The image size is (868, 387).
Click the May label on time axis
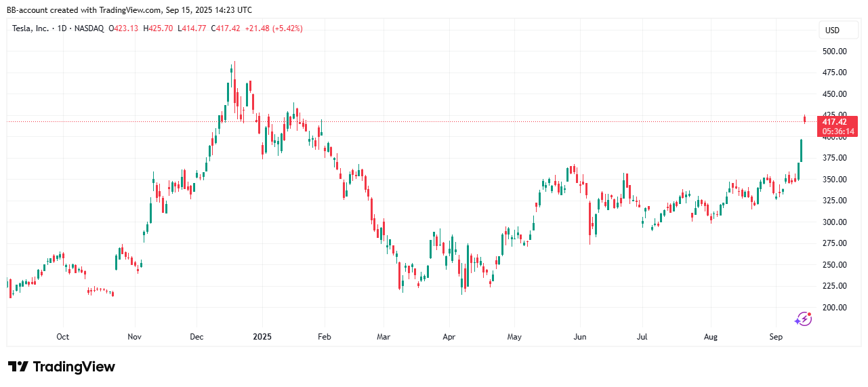click(x=514, y=337)
